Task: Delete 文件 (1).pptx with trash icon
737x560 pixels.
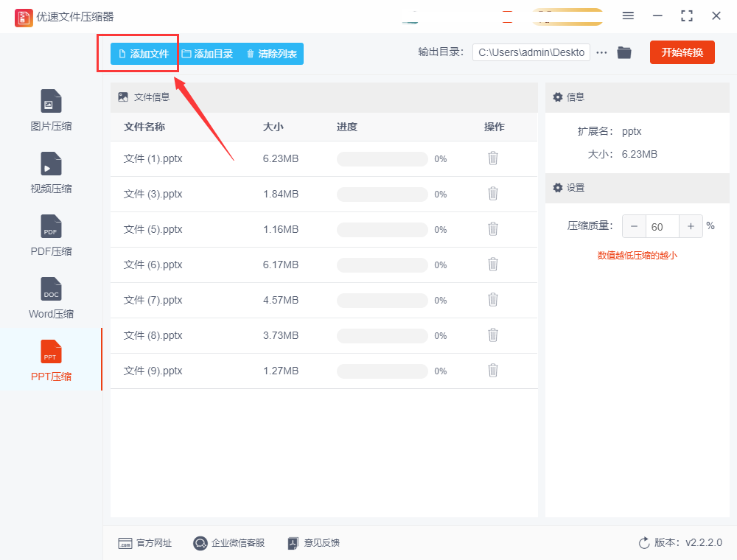Action: coord(492,158)
